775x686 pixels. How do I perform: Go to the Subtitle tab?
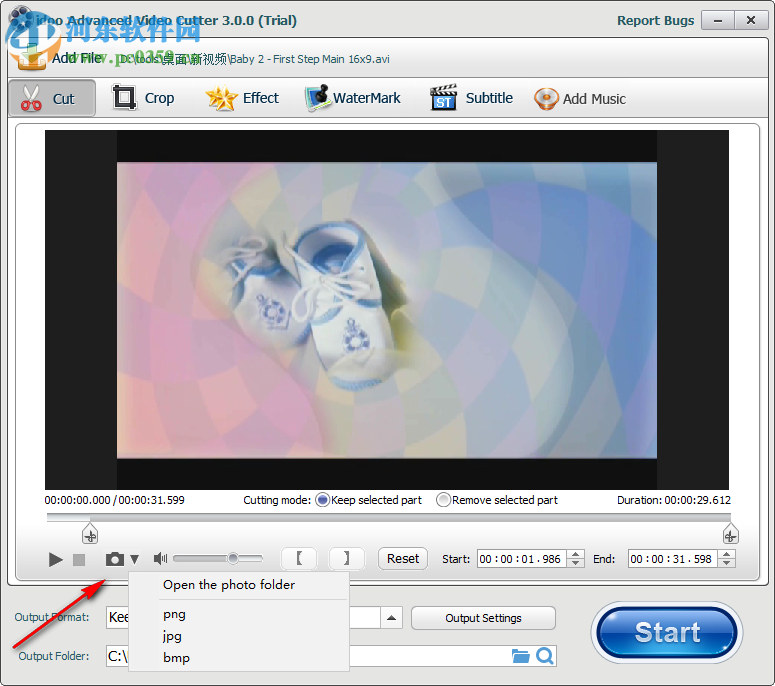pyautogui.click(x=472, y=98)
